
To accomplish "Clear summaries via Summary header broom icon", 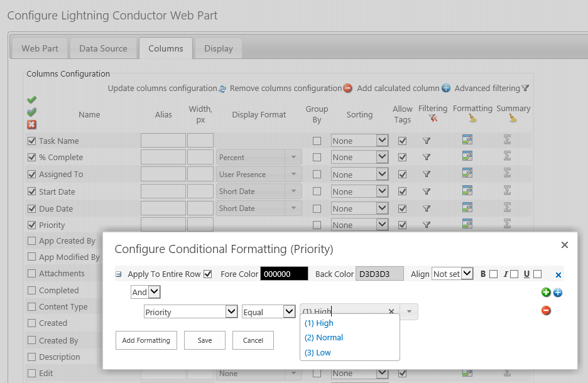I will pyautogui.click(x=513, y=119).
